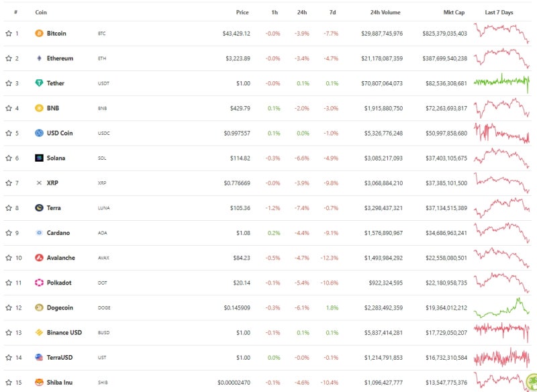Viewport: 537px width, 392px height.
Task: Click the Polkadot pink logo icon
Action: [x=39, y=283]
